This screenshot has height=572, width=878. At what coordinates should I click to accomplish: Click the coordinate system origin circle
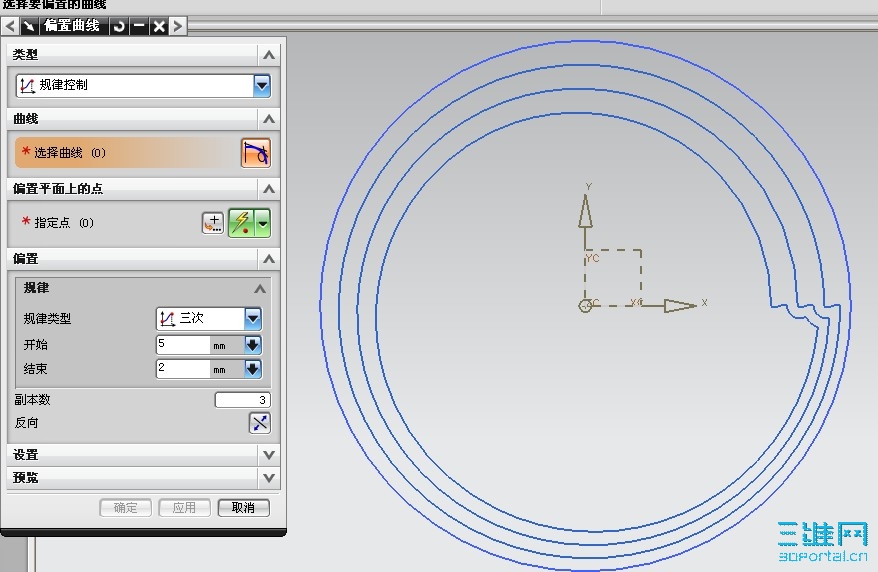pyautogui.click(x=585, y=306)
